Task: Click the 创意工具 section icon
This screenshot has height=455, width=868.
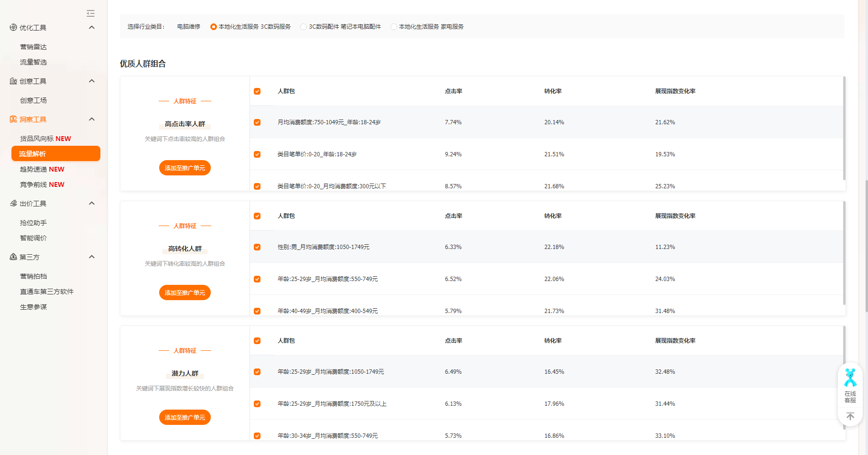Action: (13, 81)
